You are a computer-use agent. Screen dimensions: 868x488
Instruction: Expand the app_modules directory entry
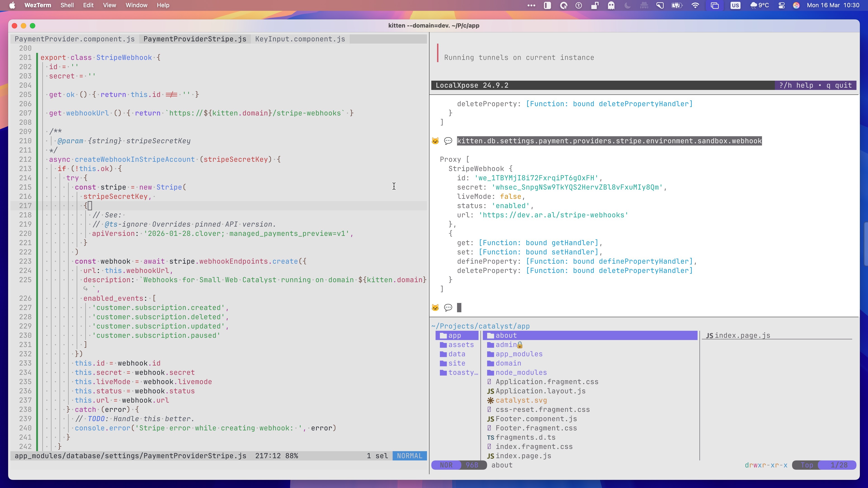point(519,354)
